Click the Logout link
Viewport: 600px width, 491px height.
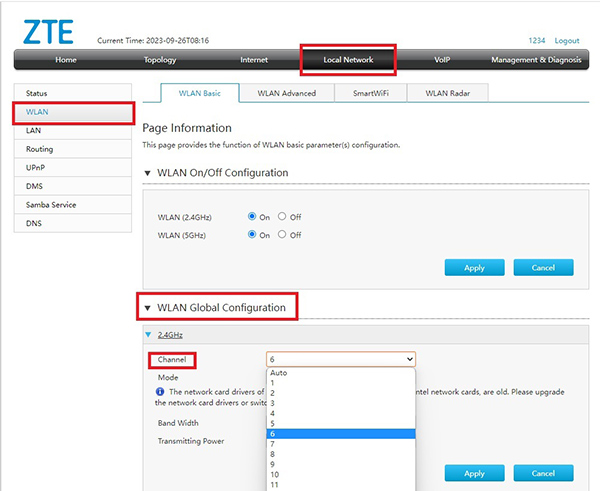coord(567,41)
